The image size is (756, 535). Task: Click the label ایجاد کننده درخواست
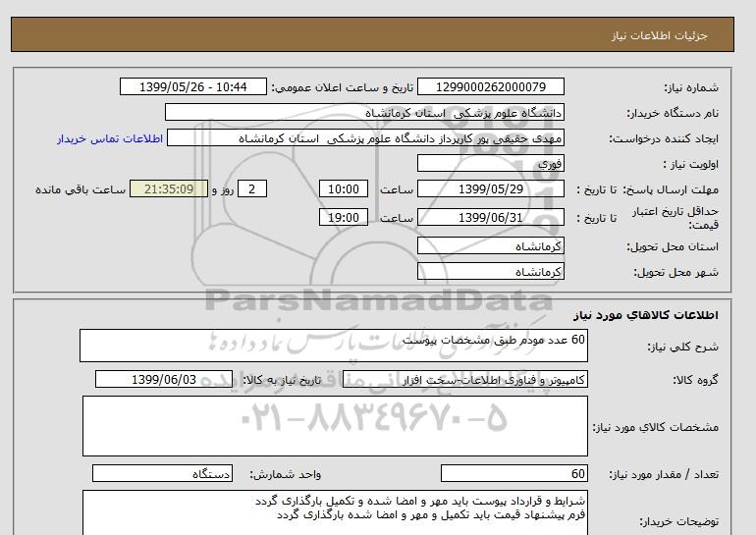click(x=664, y=138)
